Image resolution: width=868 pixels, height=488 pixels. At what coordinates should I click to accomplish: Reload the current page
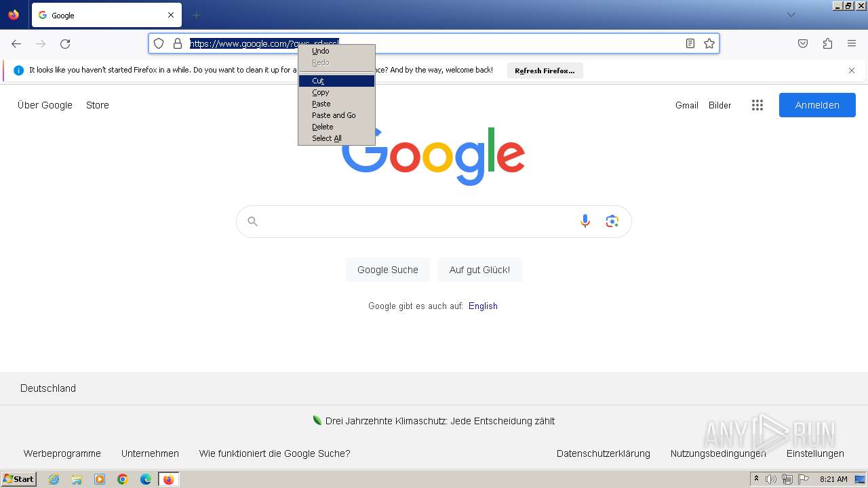[x=65, y=44]
